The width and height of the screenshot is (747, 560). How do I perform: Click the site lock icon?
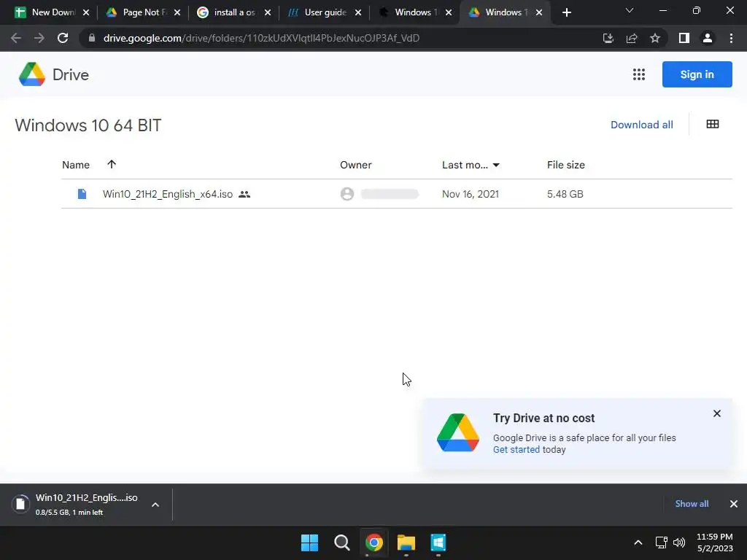pyautogui.click(x=91, y=38)
